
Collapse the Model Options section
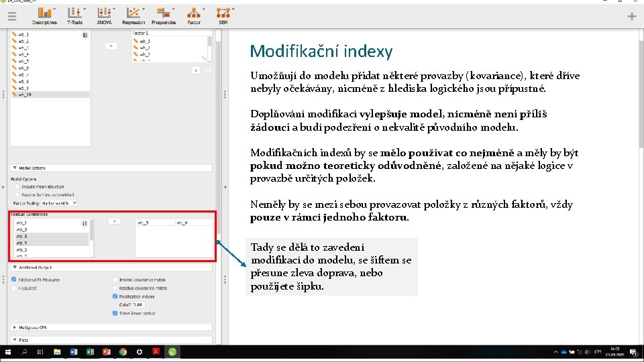coord(111,168)
